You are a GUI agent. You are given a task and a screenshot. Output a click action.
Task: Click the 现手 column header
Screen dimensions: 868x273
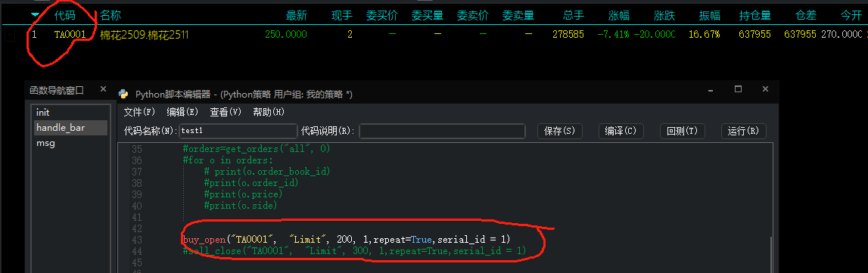[341, 15]
